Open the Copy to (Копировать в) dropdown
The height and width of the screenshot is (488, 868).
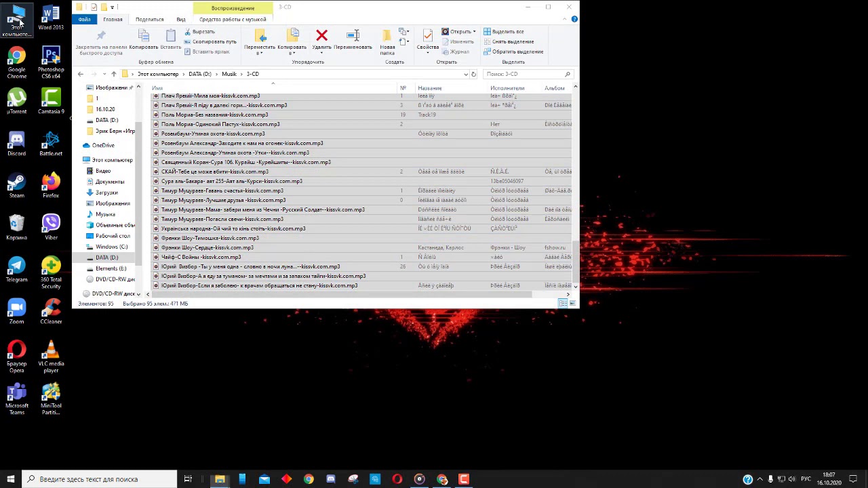[x=292, y=42]
